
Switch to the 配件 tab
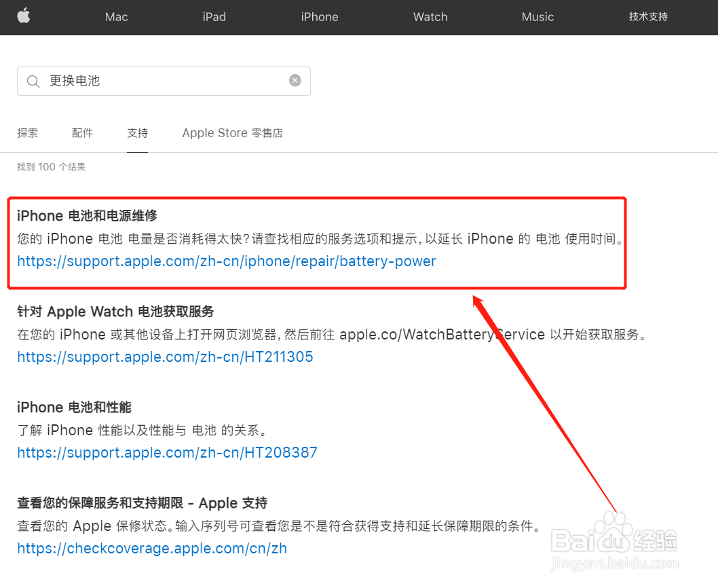pos(82,133)
